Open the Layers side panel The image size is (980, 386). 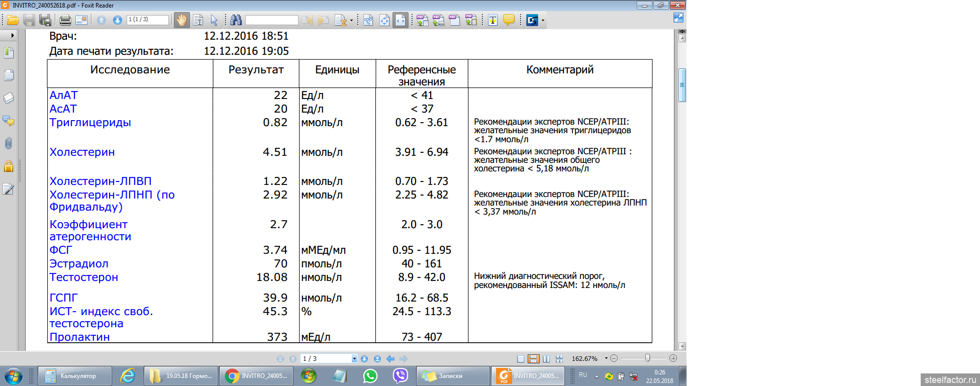9,98
